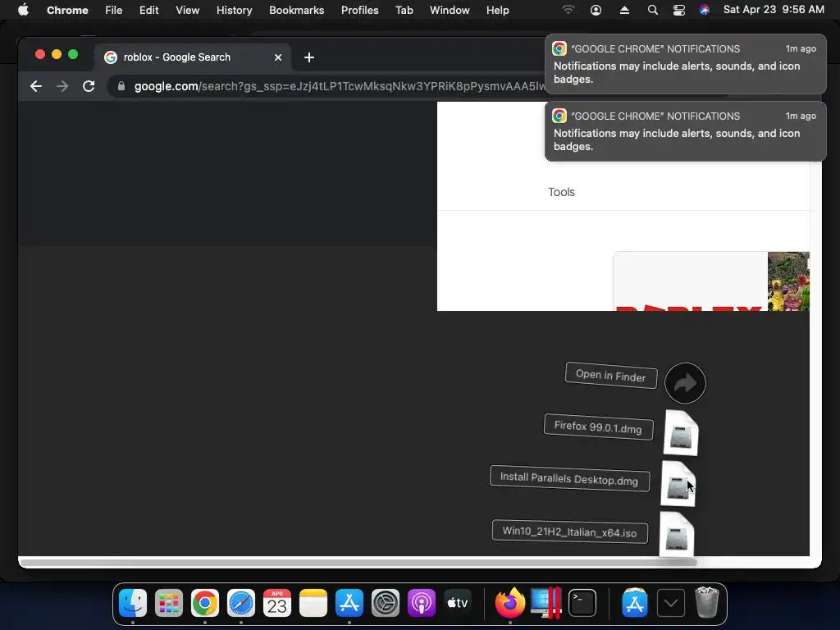Open Launchpad from the Dock
The image size is (840, 630).
(x=169, y=603)
